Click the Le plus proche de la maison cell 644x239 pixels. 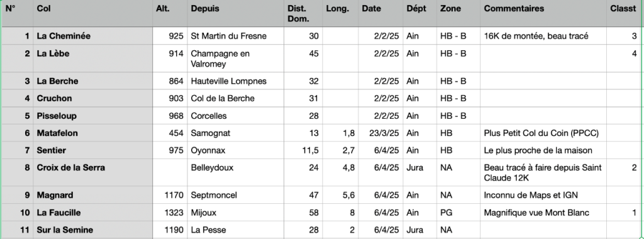click(543, 150)
